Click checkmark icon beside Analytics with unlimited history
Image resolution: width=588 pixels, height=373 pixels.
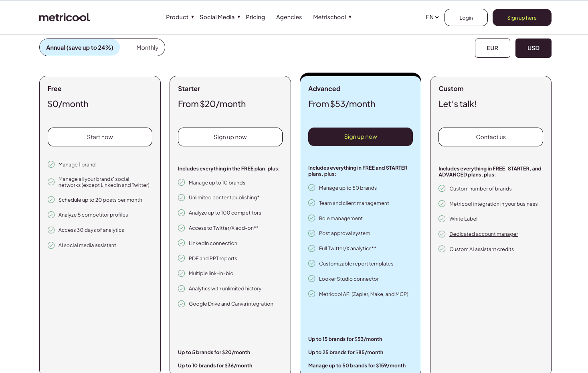pyautogui.click(x=182, y=288)
